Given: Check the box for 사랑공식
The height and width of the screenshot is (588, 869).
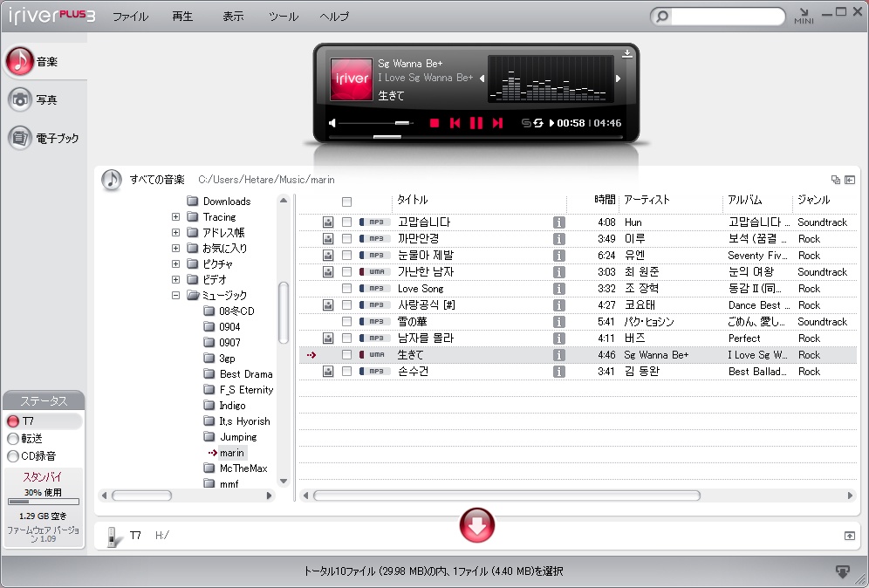Looking at the screenshot, I should pyautogui.click(x=347, y=305).
